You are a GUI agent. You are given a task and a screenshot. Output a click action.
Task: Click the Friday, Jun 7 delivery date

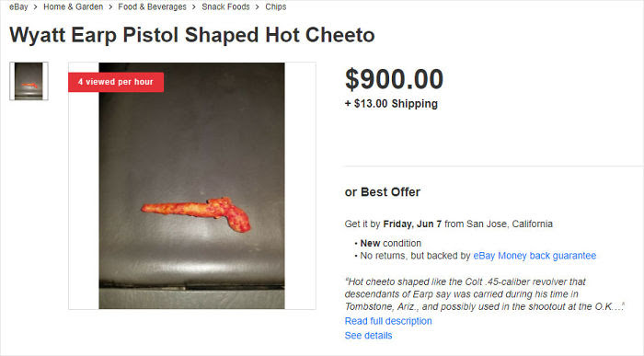click(412, 224)
